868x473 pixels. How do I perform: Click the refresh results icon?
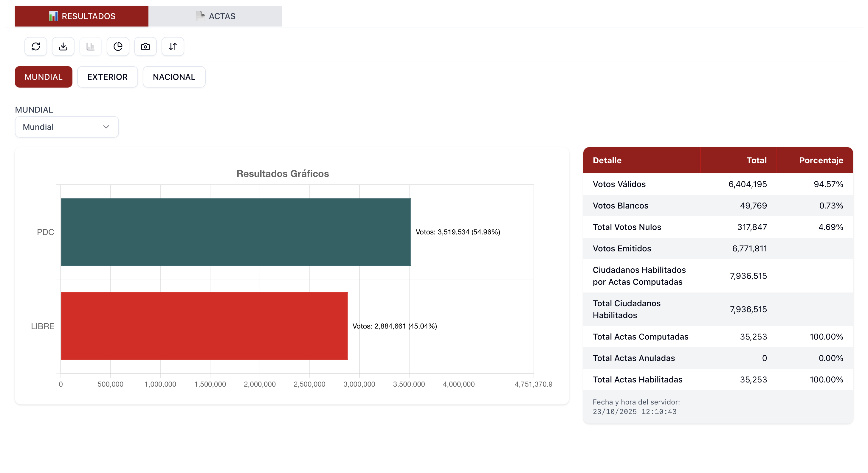tap(36, 46)
